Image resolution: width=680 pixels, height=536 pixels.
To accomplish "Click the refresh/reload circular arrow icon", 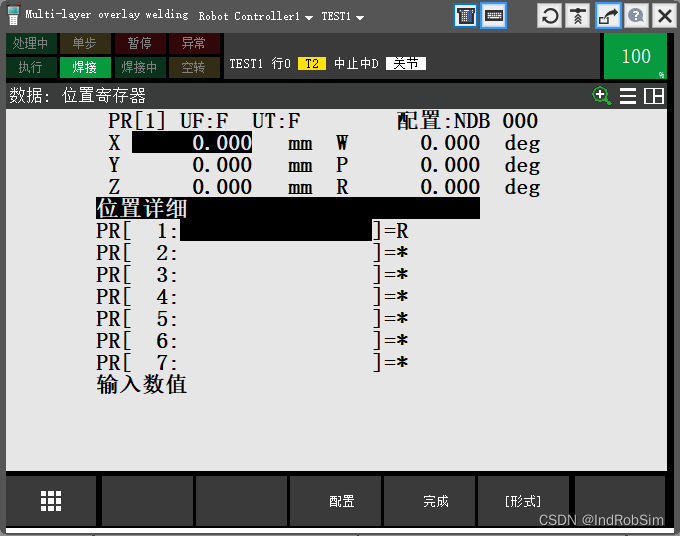I will pos(550,16).
